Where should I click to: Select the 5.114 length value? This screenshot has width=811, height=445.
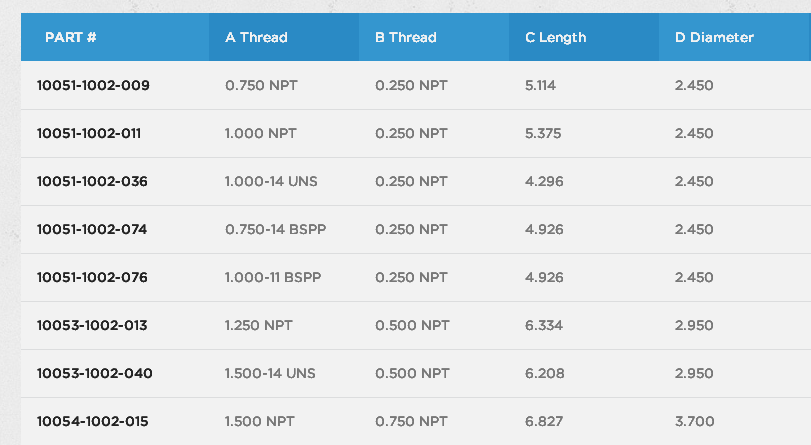(540, 85)
